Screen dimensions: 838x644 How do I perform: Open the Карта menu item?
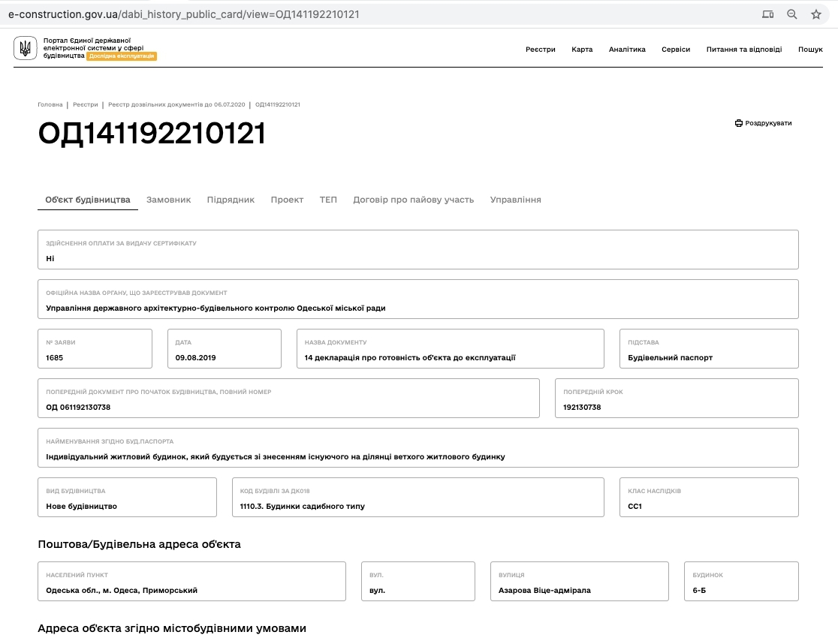coord(582,49)
